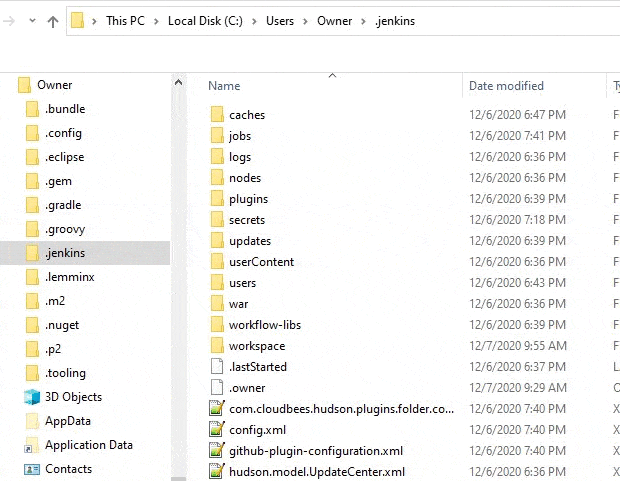Click the .owner date 12/7/2020 9:29 AM
Image resolution: width=620 pixels, height=481 pixels.
point(518,388)
